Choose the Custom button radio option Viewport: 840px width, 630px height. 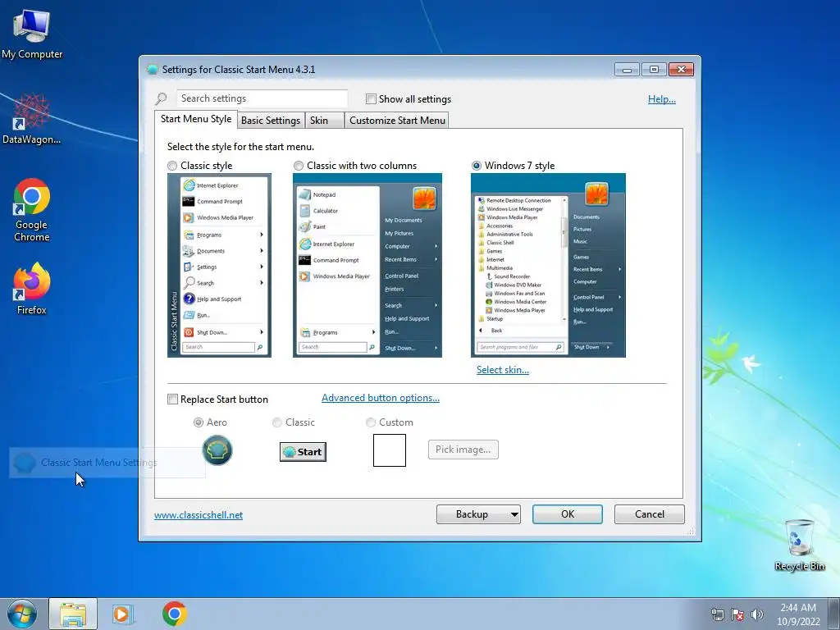[370, 422]
